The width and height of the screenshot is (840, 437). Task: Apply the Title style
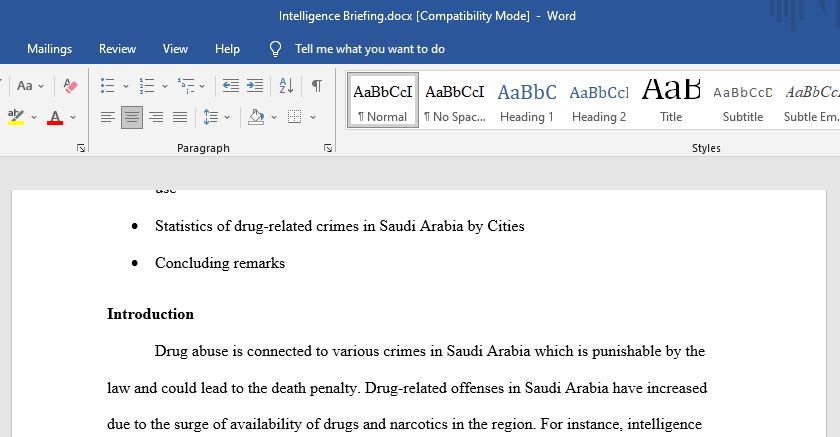(x=671, y=101)
